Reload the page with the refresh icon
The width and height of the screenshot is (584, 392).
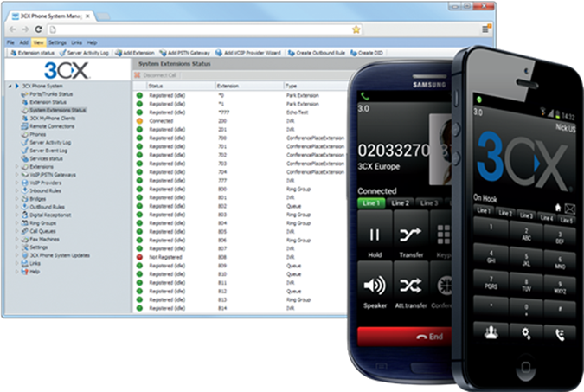click(x=38, y=29)
